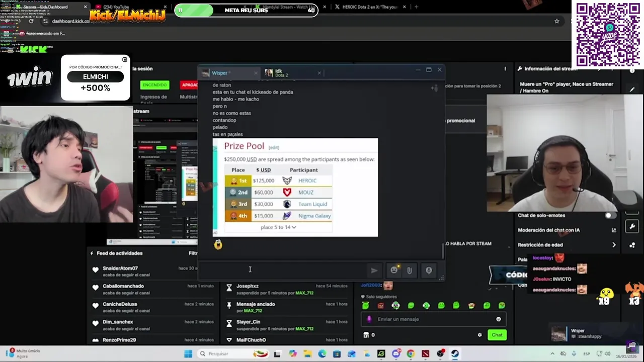Viewport: 644px width, 362px height.
Task: Open the Nigma Galaxy participant link
Action: 314,216
